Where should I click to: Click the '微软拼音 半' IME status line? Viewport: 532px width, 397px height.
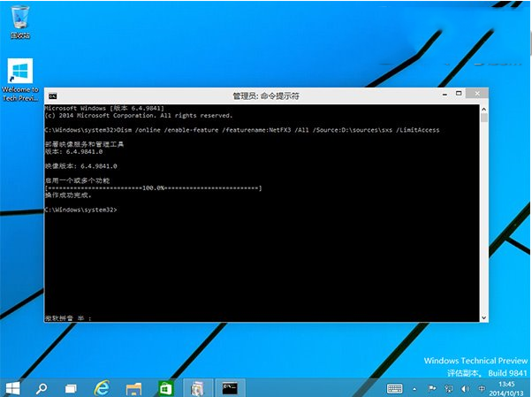pyautogui.click(x=68, y=318)
